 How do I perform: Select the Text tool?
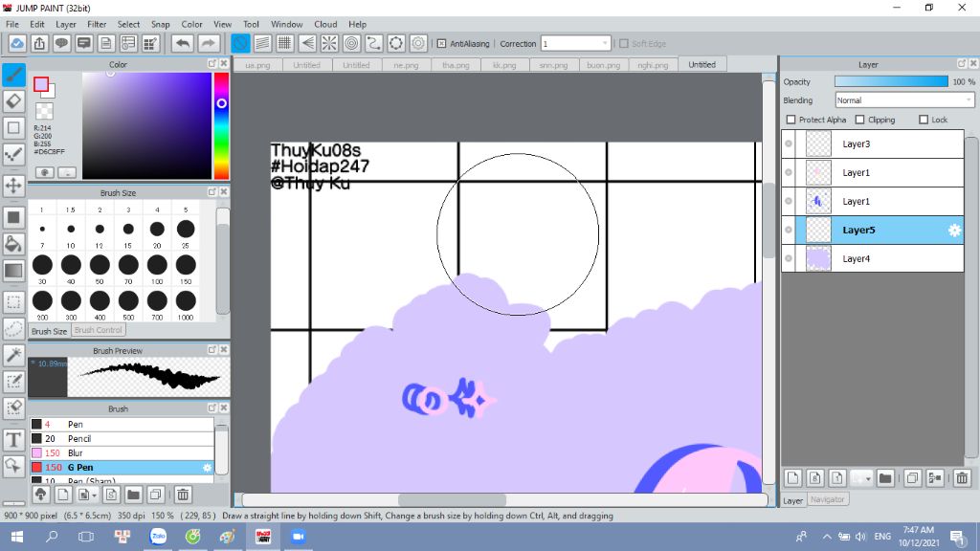(x=13, y=439)
